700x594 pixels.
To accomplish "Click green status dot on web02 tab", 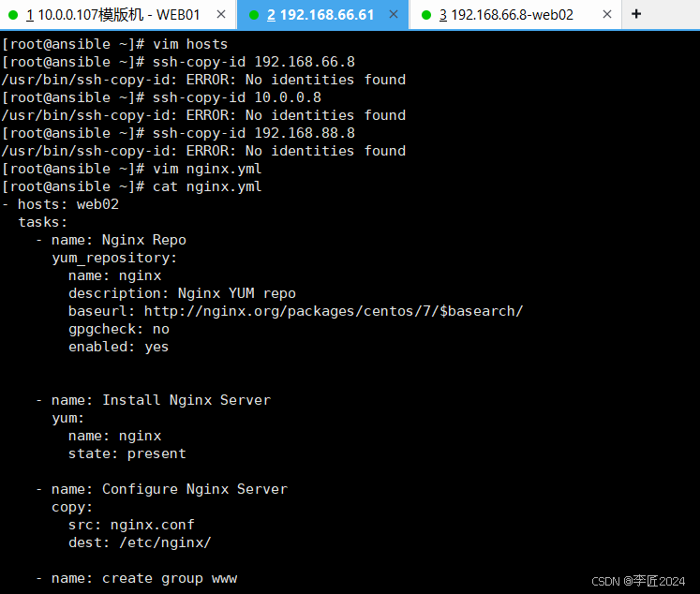I will coord(426,15).
